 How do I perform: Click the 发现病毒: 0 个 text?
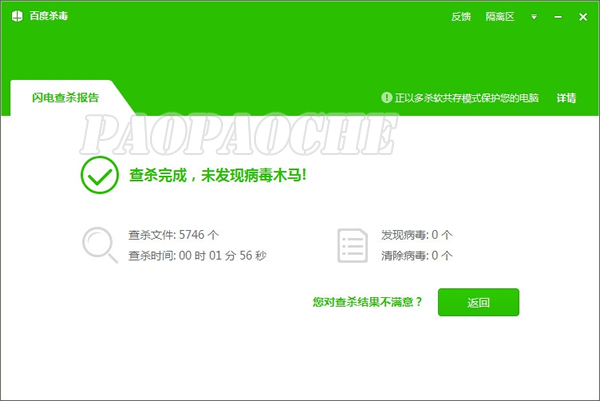(x=417, y=235)
